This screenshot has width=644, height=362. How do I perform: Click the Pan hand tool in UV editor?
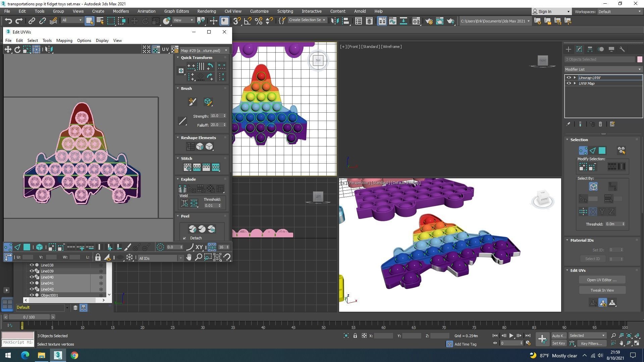[x=189, y=257]
